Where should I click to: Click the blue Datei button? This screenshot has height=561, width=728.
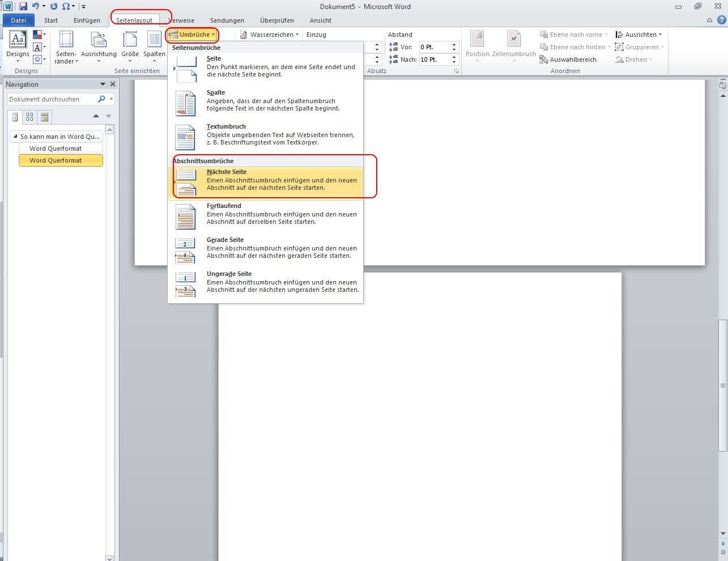19,20
